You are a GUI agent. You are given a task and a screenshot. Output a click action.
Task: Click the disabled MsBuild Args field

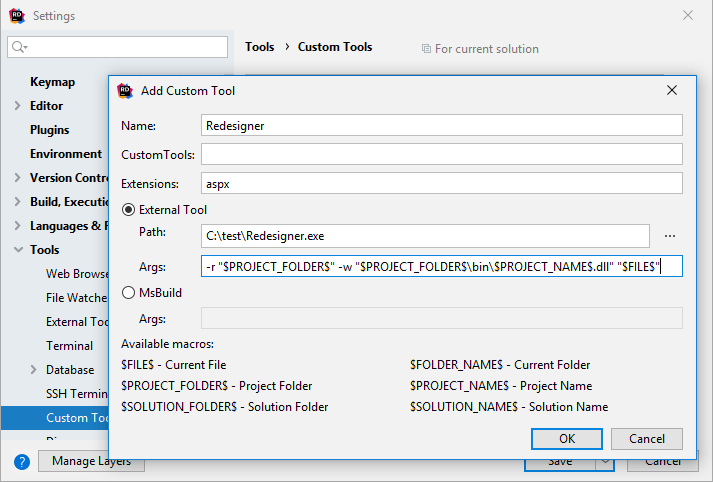pos(442,318)
